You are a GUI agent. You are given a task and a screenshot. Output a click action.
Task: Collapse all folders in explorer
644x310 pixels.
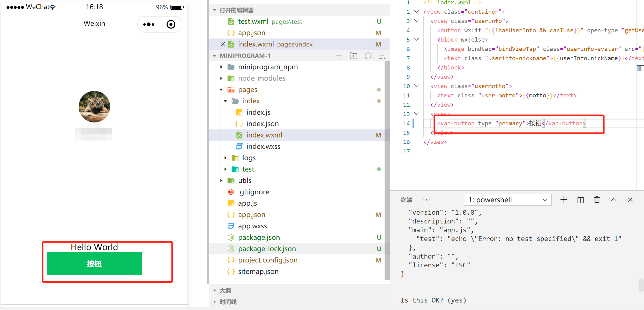coord(382,56)
